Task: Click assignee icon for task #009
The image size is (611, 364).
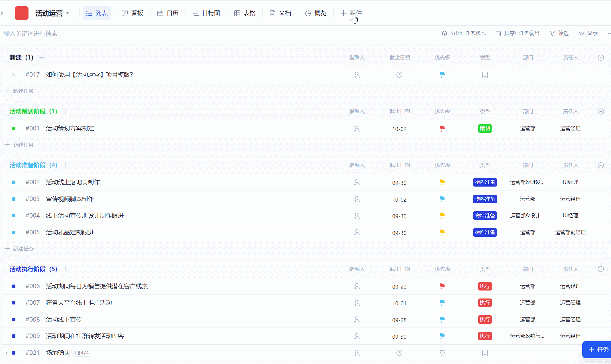Action: coord(357,336)
